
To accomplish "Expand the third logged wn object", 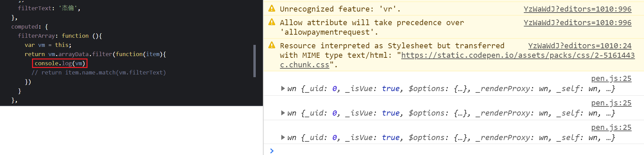I will click(283, 137).
